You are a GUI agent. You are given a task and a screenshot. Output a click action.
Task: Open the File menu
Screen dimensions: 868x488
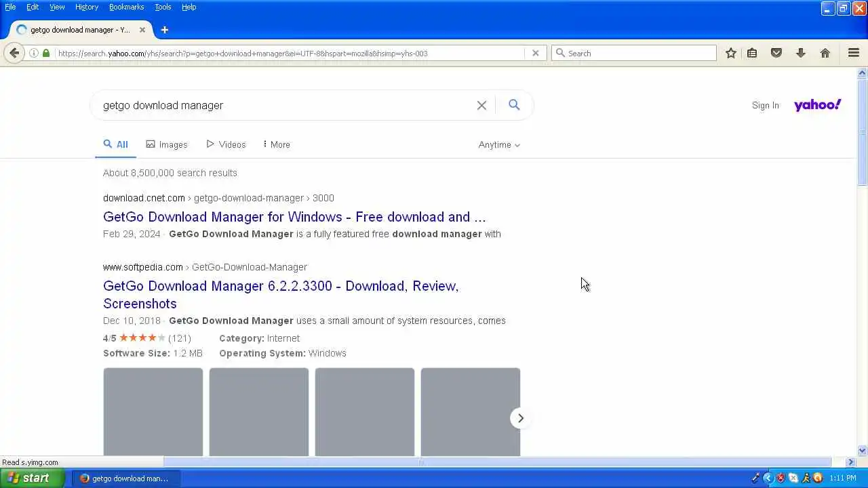(10, 7)
